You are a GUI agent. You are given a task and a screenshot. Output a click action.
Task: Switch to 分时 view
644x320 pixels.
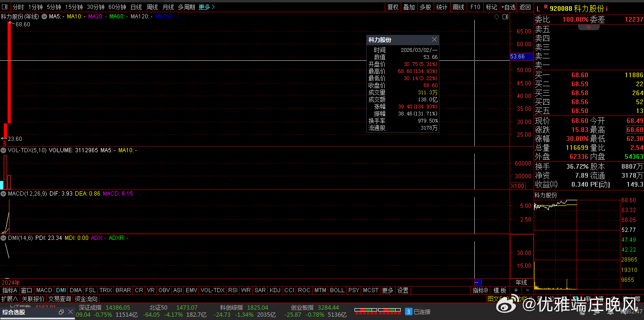coord(18,7)
